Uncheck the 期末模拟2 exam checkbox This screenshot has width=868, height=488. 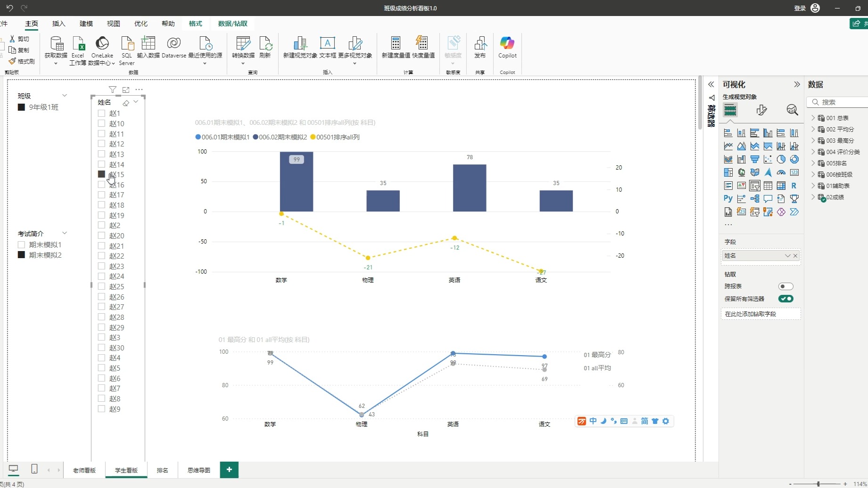[21, 255]
